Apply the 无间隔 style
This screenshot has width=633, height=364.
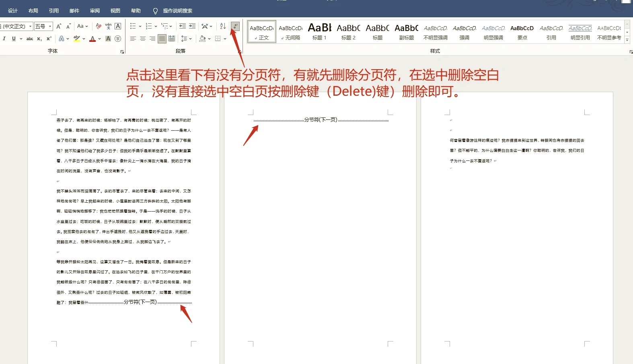pyautogui.click(x=290, y=31)
